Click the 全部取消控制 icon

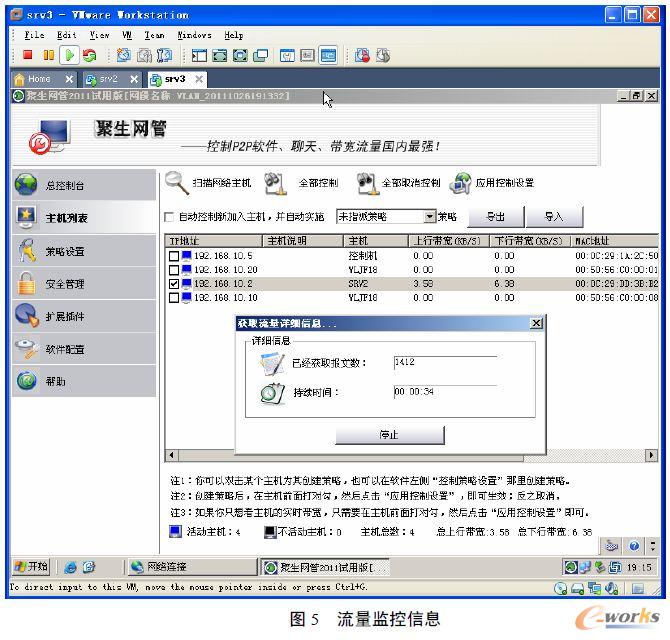[367, 182]
